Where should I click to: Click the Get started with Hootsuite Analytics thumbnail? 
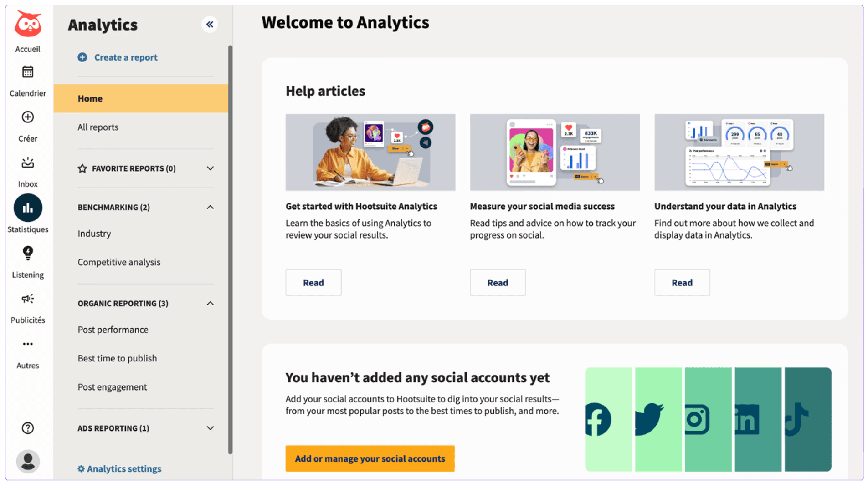(370, 152)
